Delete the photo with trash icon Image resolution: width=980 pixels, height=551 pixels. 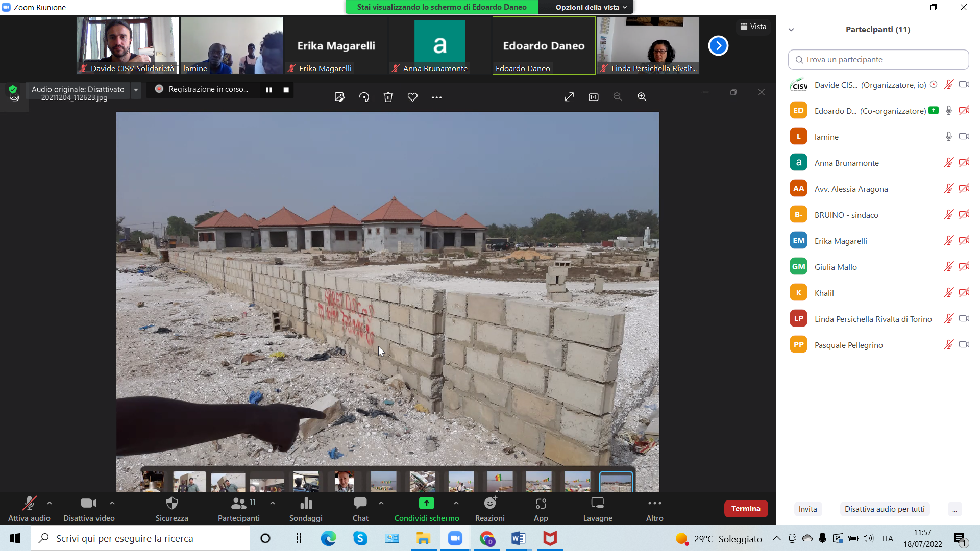click(388, 97)
